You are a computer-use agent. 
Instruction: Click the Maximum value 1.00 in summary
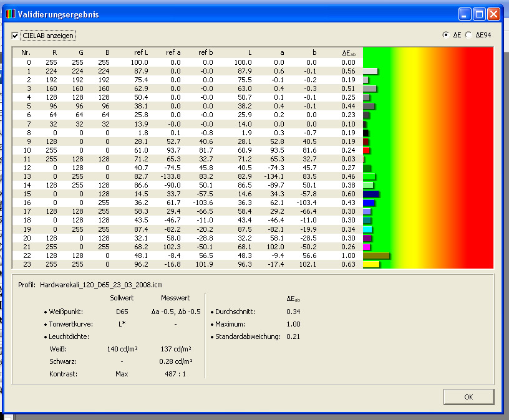tap(293, 324)
